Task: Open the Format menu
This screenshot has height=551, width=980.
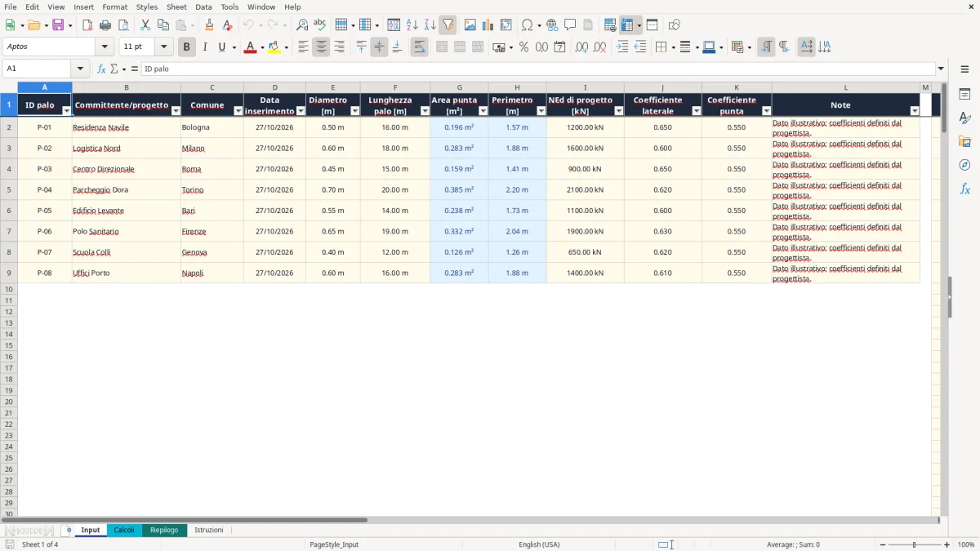Action: click(114, 7)
